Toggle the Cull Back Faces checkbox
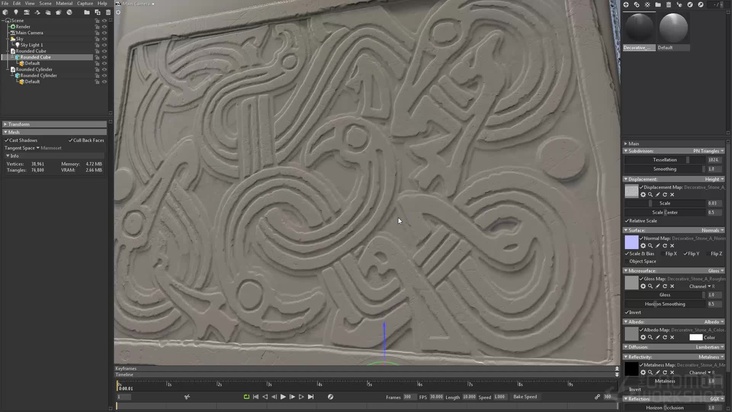 pos(70,140)
